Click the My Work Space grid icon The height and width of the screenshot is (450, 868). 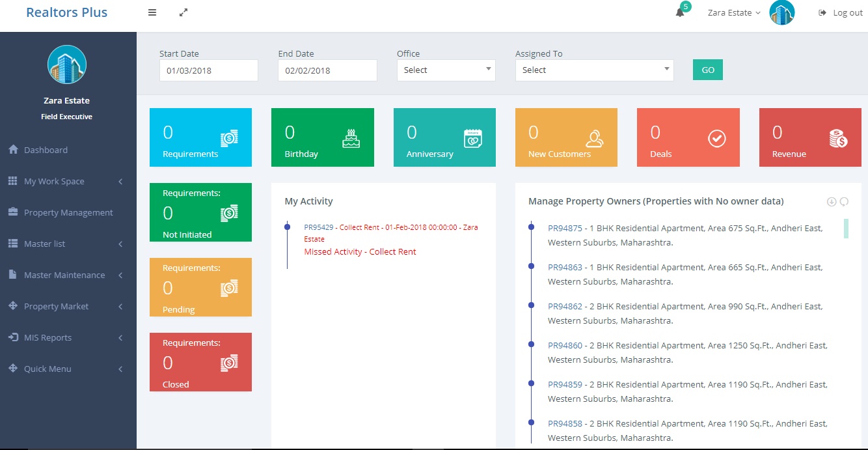13,181
